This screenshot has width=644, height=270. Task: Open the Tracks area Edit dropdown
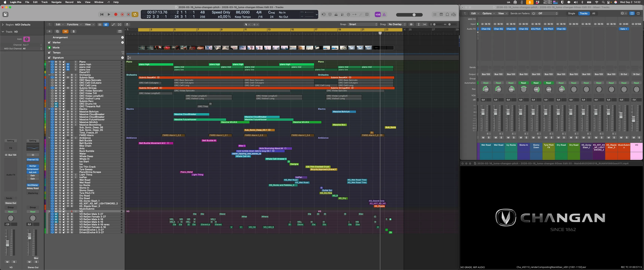pos(60,25)
